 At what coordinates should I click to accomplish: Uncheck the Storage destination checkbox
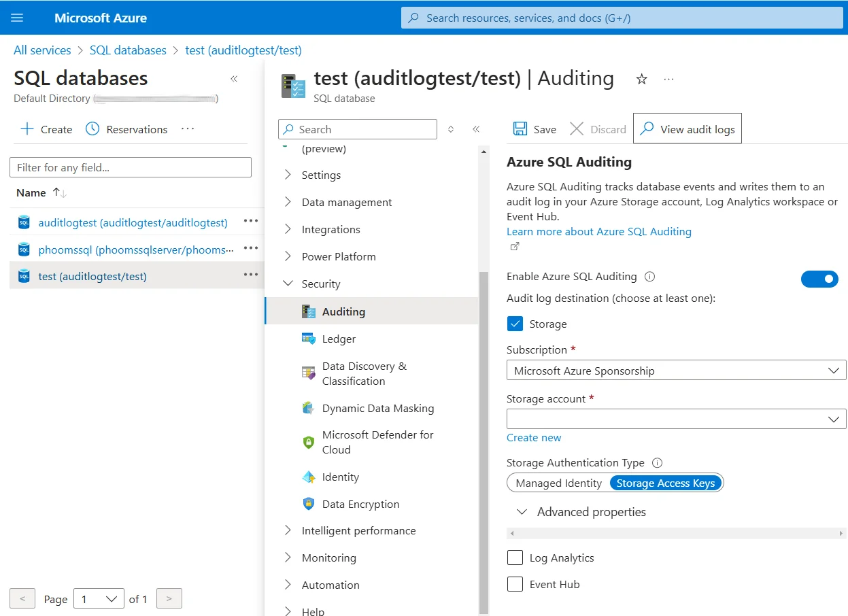coord(515,324)
